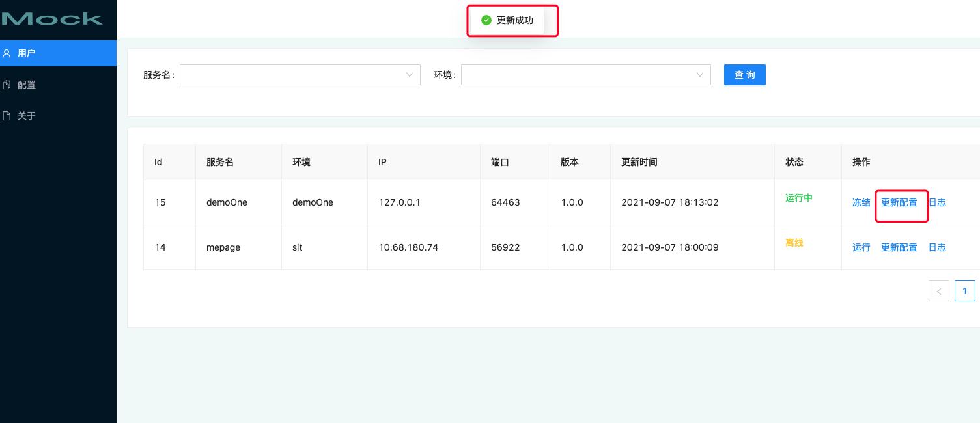Click 冻结 link for demoOne service
The width and height of the screenshot is (980, 423).
861,202
